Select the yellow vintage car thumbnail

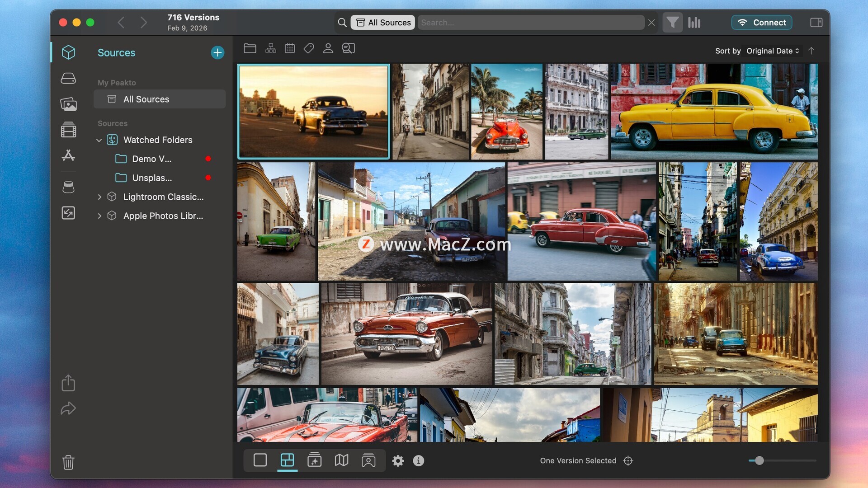tap(714, 112)
